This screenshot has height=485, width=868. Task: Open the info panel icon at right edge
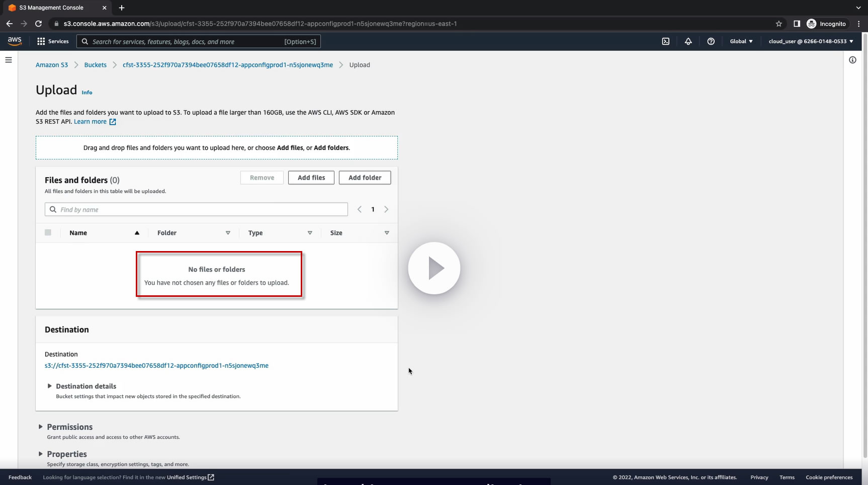[x=852, y=60]
